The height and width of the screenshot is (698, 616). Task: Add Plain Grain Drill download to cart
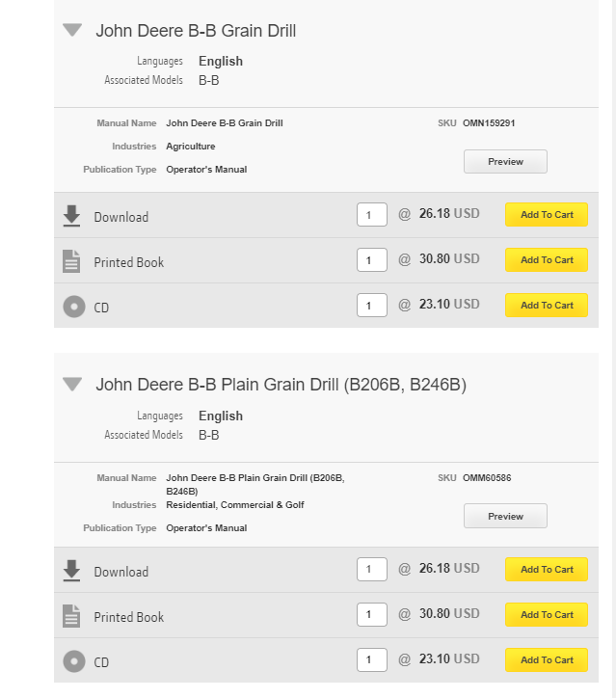pyautogui.click(x=547, y=570)
